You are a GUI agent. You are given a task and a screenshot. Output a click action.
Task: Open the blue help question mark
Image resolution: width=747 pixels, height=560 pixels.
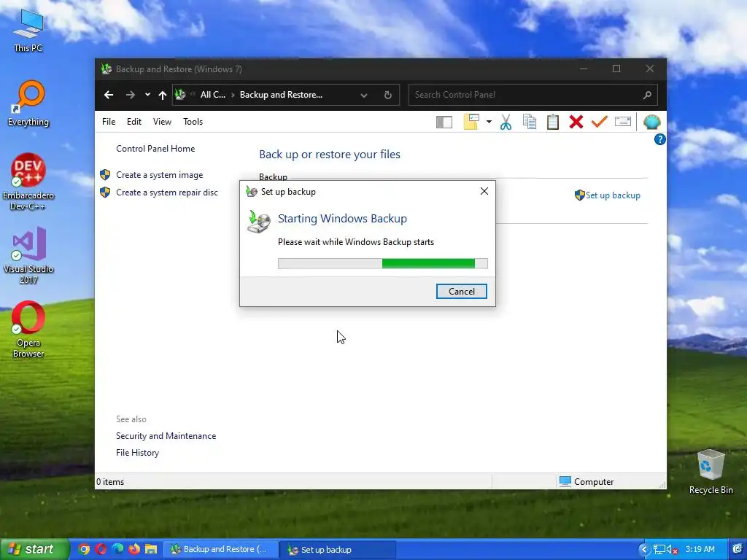pos(659,139)
